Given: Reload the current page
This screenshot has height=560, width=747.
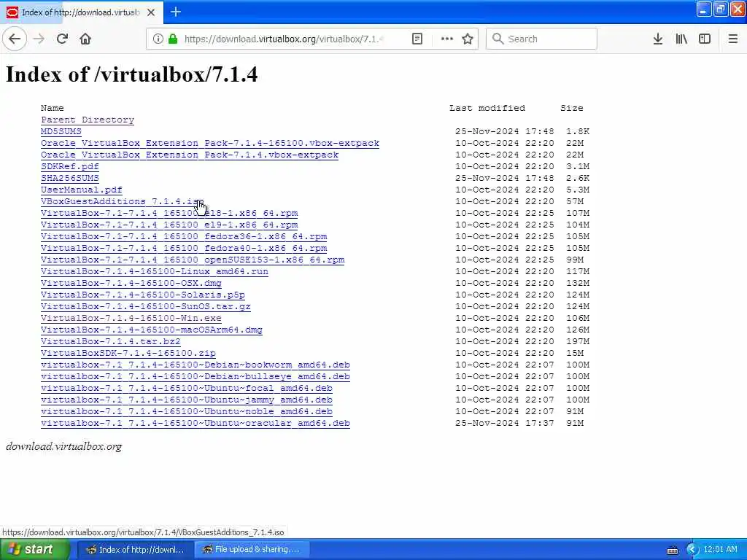Looking at the screenshot, I should tap(63, 39).
